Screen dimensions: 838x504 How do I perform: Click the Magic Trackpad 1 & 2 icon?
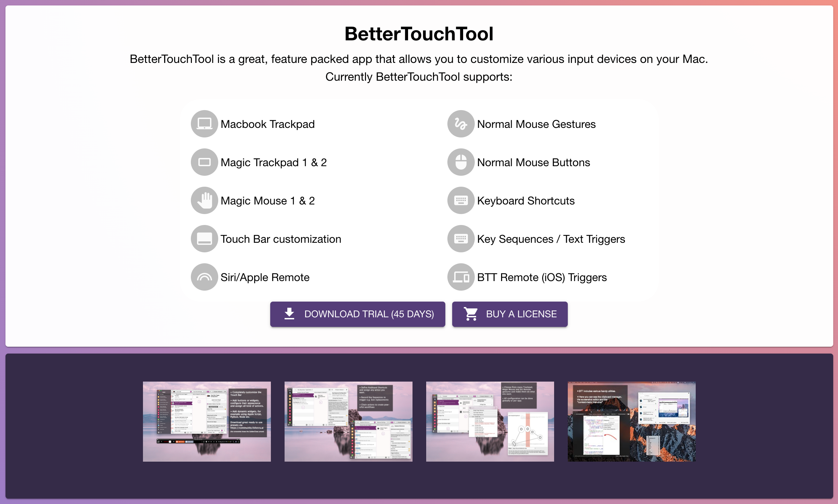pyautogui.click(x=204, y=162)
